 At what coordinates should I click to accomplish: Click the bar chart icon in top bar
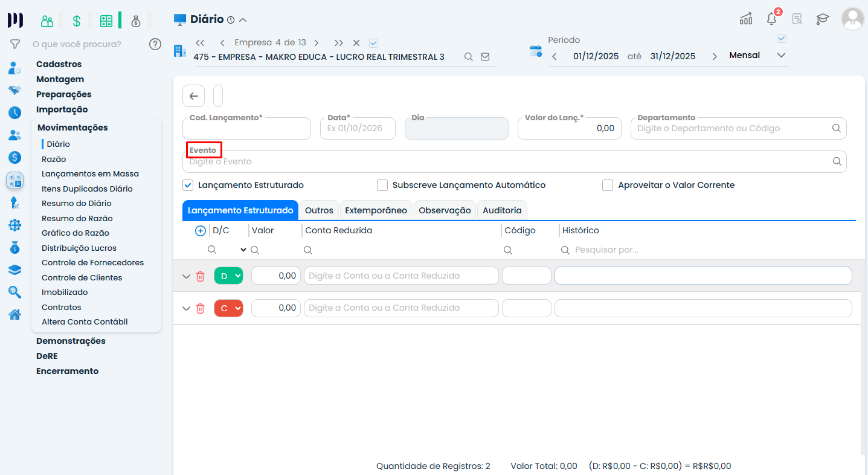tap(746, 19)
